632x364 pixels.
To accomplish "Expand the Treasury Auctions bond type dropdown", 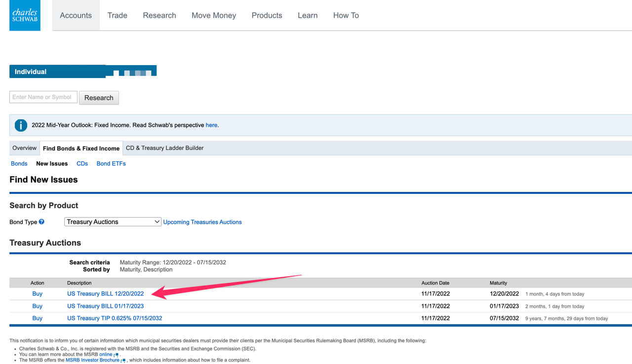I will pyautogui.click(x=113, y=222).
